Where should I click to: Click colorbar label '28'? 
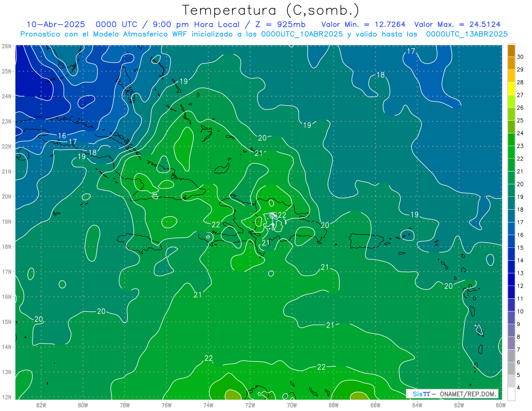[x=520, y=82]
